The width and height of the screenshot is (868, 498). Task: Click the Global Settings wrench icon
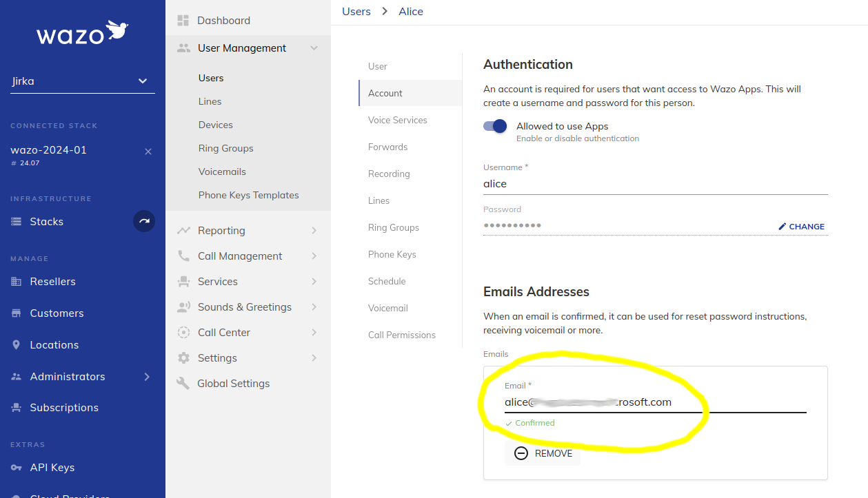[183, 384]
